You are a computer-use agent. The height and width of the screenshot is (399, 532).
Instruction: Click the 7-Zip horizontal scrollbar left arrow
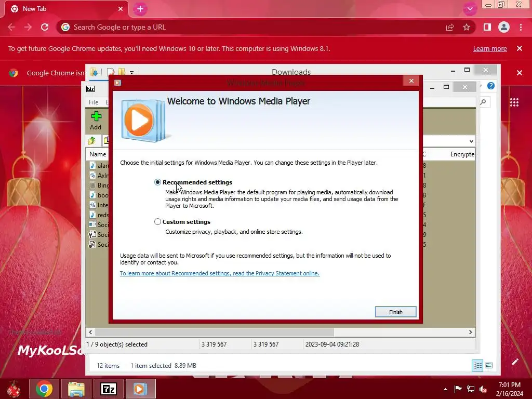pos(90,332)
